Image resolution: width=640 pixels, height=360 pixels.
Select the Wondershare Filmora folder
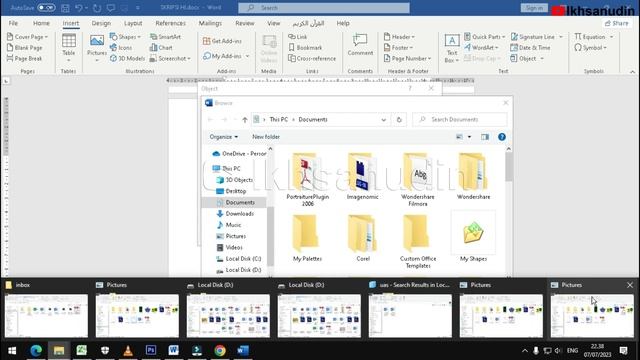418,179
